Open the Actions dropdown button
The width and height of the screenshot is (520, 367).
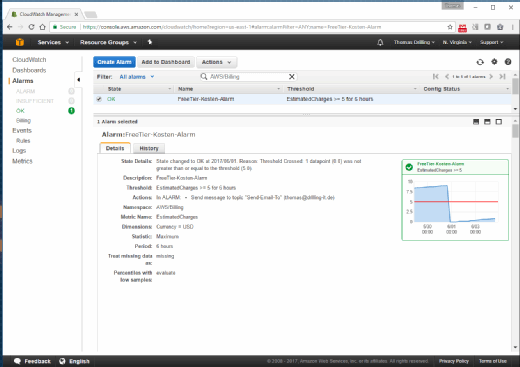click(216, 62)
